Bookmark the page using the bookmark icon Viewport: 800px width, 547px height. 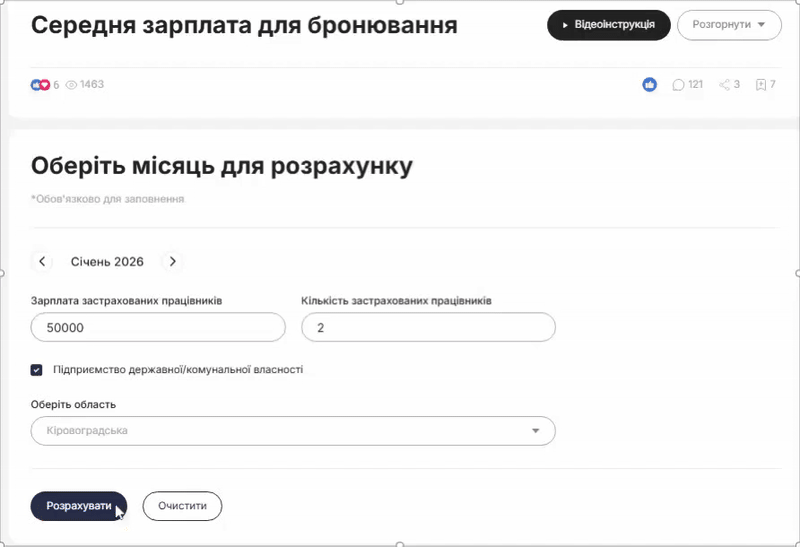pyautogui.click(x=761, y=85)
